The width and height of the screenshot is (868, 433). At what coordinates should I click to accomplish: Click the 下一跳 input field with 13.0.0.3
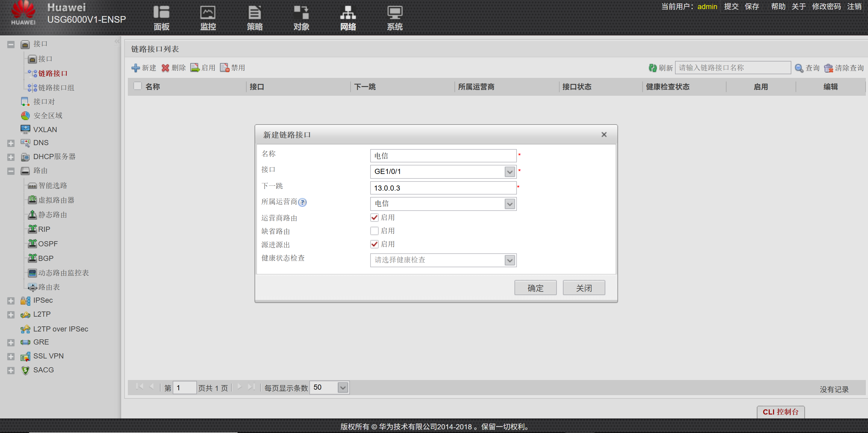pos(443,188)
